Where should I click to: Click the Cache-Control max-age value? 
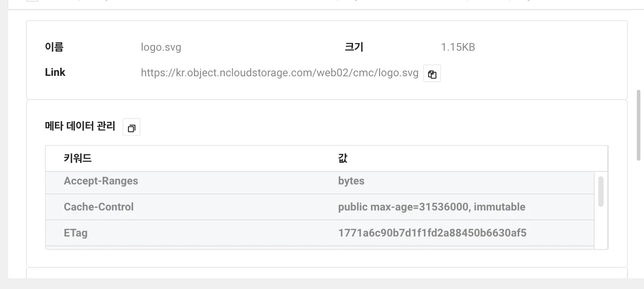432,207
